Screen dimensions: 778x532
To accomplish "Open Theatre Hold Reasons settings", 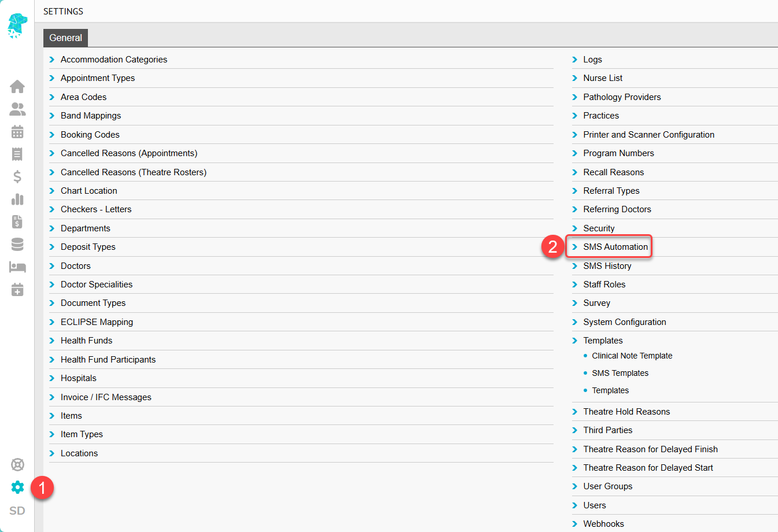I will click(x=626, y=412).
